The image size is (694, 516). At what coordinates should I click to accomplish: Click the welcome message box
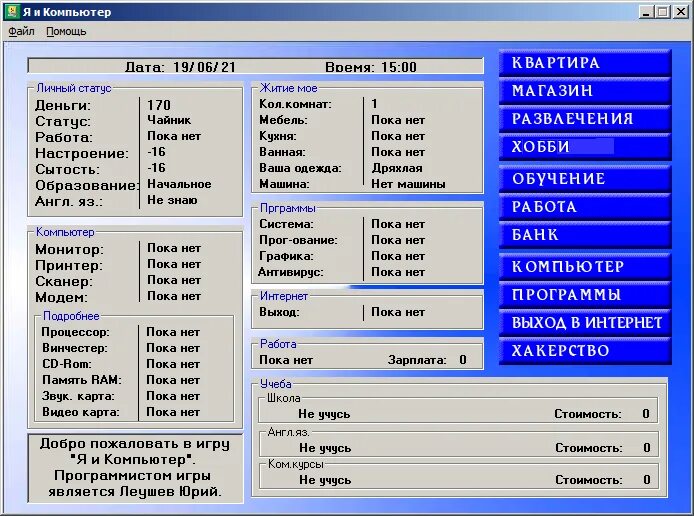[x=135, y=468]
